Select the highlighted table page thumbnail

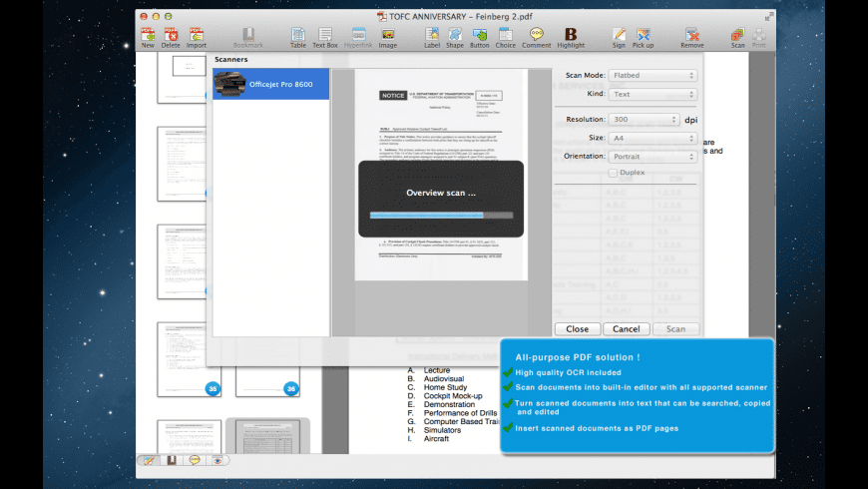tap(268, 436)
